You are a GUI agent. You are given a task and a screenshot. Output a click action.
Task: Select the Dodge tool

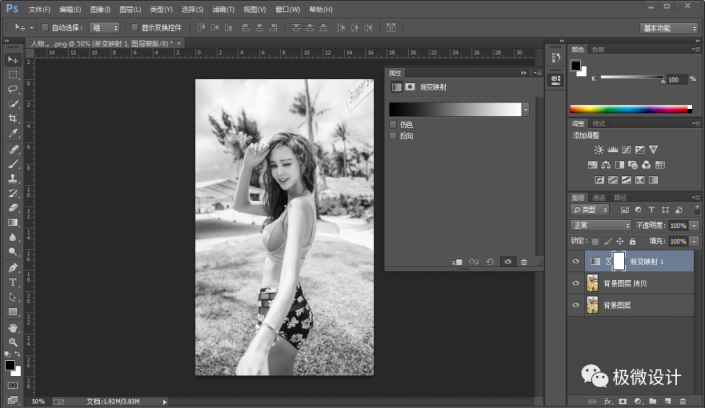click(13, 252)
